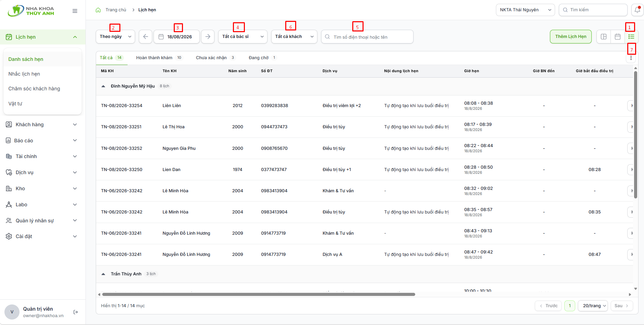Click the home icon in breadcrumb
This screenshot has height=325, width=644.
(x=98, y=10)
